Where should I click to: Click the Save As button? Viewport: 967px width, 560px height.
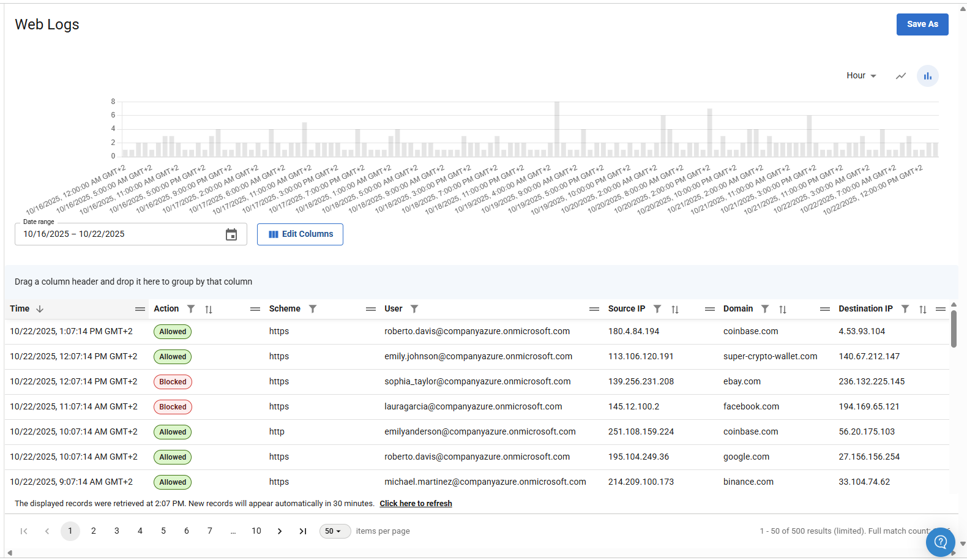click(922, 24)
